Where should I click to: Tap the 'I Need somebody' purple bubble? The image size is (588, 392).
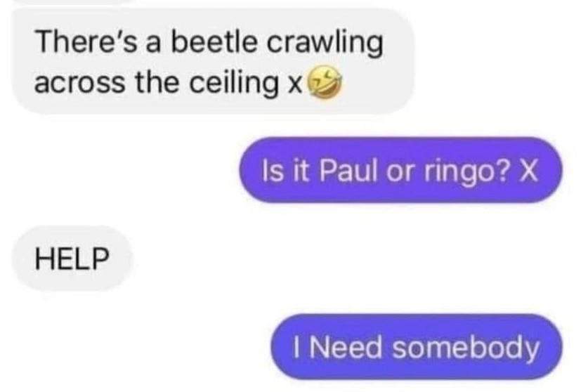pos(417,347)
